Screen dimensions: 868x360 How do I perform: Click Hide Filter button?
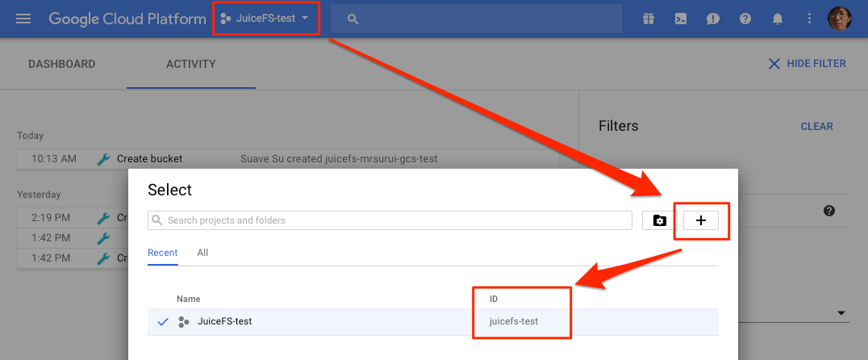[807, 64]
